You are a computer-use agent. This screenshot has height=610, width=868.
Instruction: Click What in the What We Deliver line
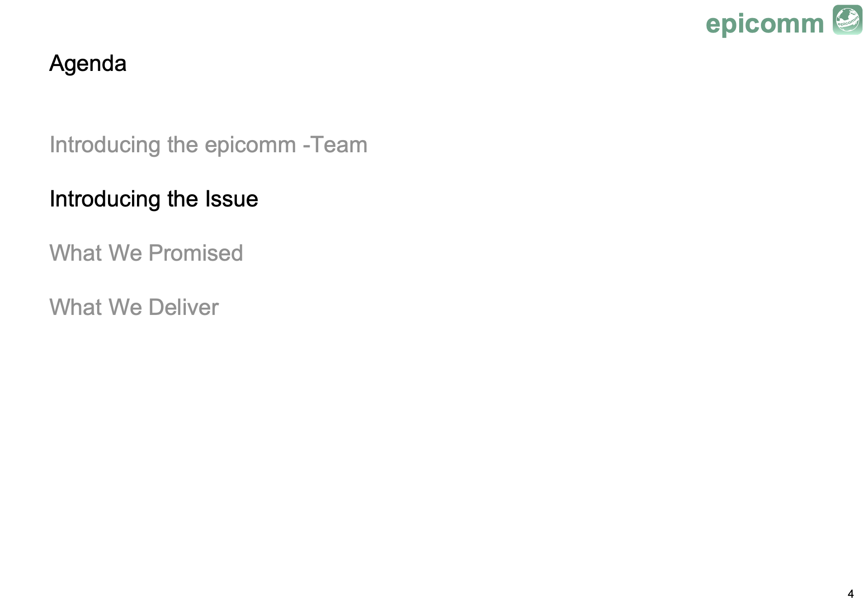[76, 307]
